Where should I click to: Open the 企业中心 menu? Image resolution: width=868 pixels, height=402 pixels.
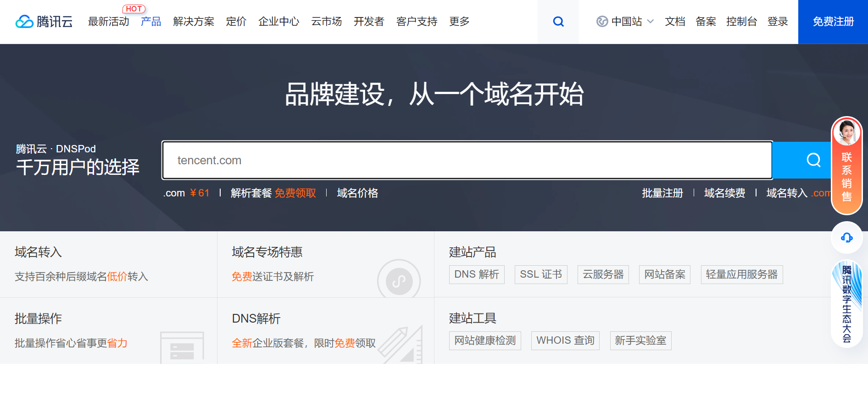(x=279, y=22)
